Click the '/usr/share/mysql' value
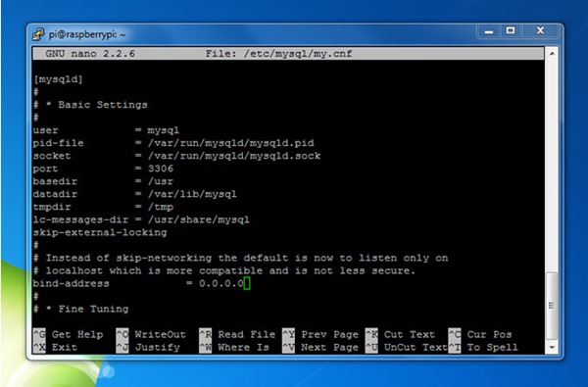The height and width of the screenshot is (387, 588). click(x=198, y=219)
